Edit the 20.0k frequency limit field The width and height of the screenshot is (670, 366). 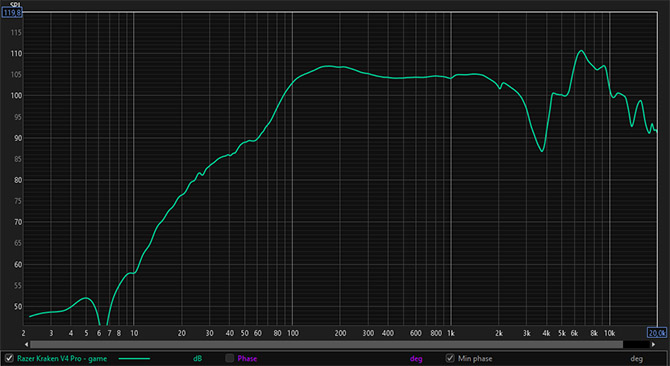pos(656,333)
